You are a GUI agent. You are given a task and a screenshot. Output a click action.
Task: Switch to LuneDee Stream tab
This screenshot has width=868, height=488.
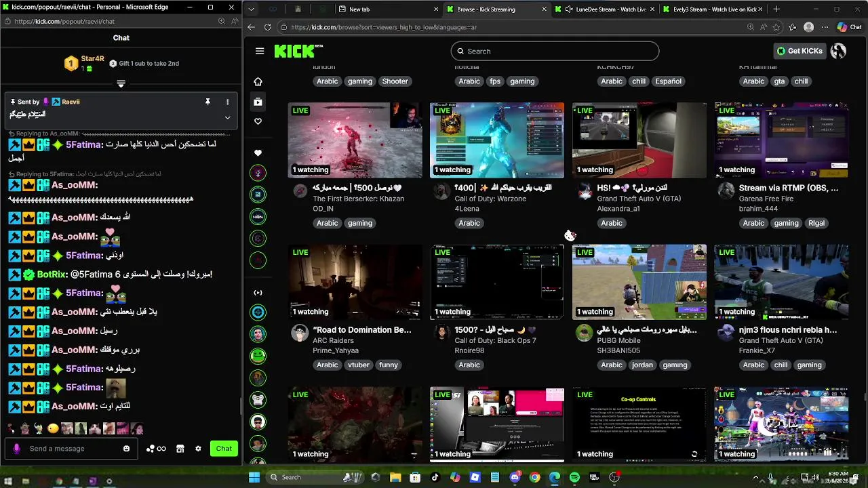pos(605,9)
